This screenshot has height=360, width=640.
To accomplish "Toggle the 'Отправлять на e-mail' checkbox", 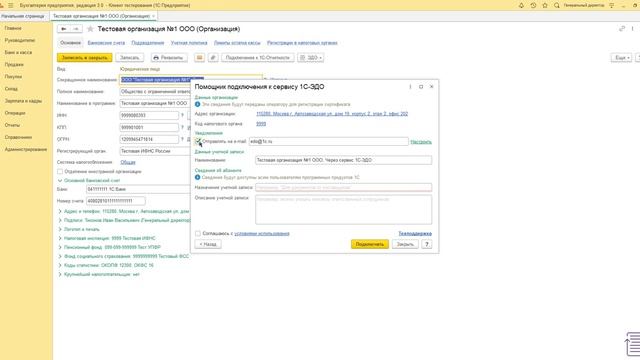I will point(198,141).
